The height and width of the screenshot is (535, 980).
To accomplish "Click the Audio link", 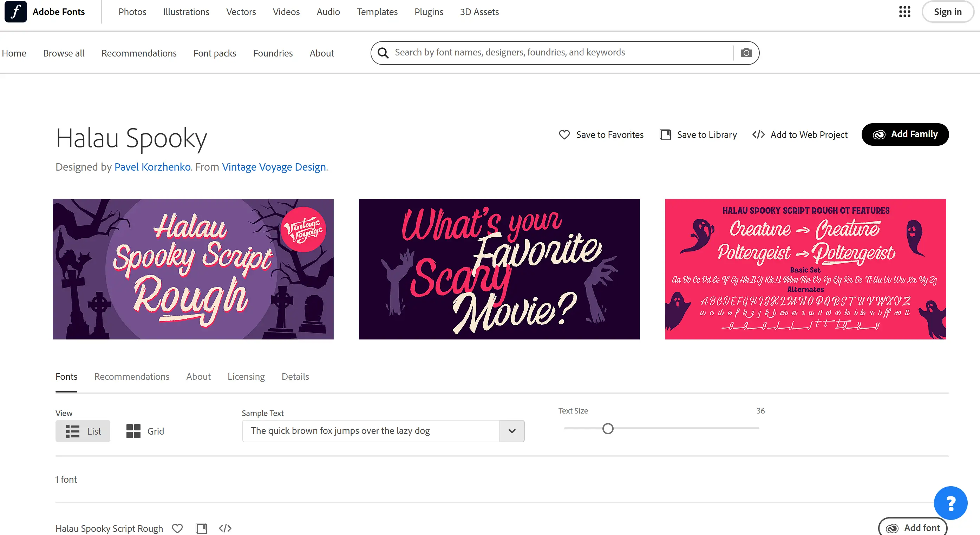I will pos(328,12).
